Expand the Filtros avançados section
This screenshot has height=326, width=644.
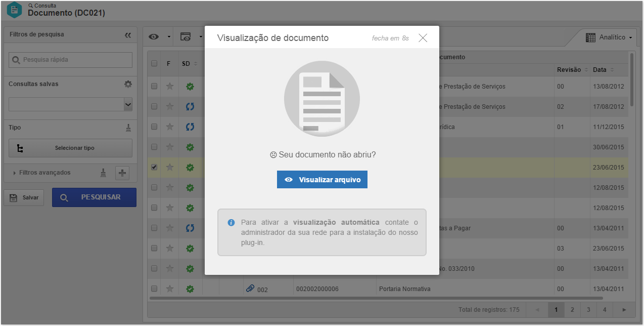pyautogui.click(x=41, y=173)
